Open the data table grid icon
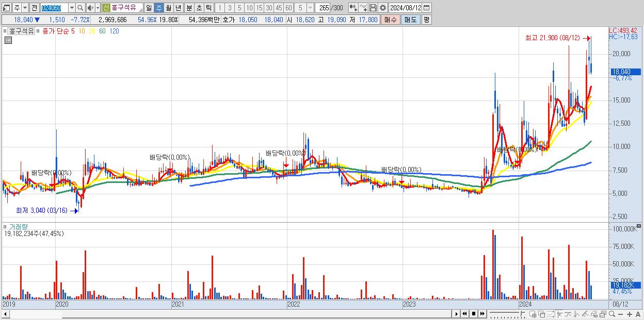This screenshot has height=320, width=644. (x=8, y=40)
